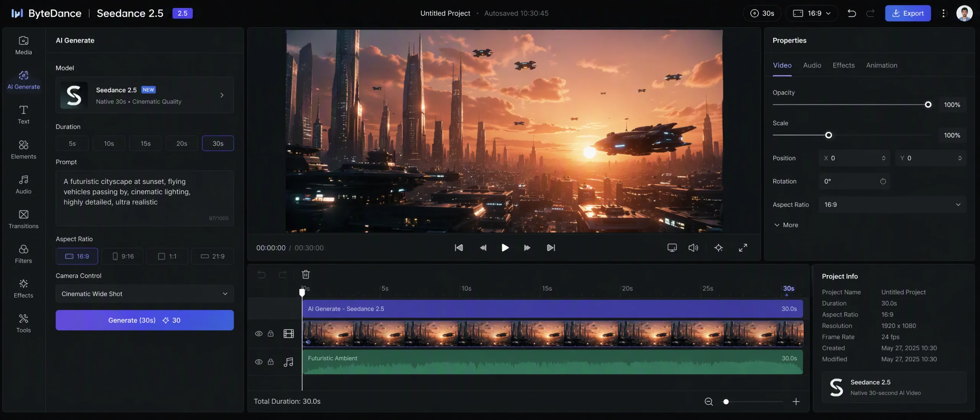Click the monitor preview display icon
This screenshot has width=980, height=420.
672,248
